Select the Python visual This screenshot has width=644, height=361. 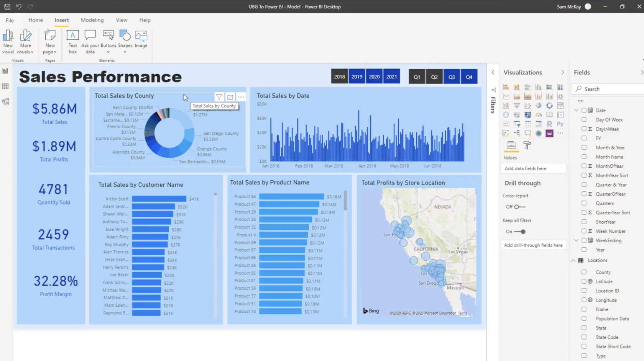560,124
